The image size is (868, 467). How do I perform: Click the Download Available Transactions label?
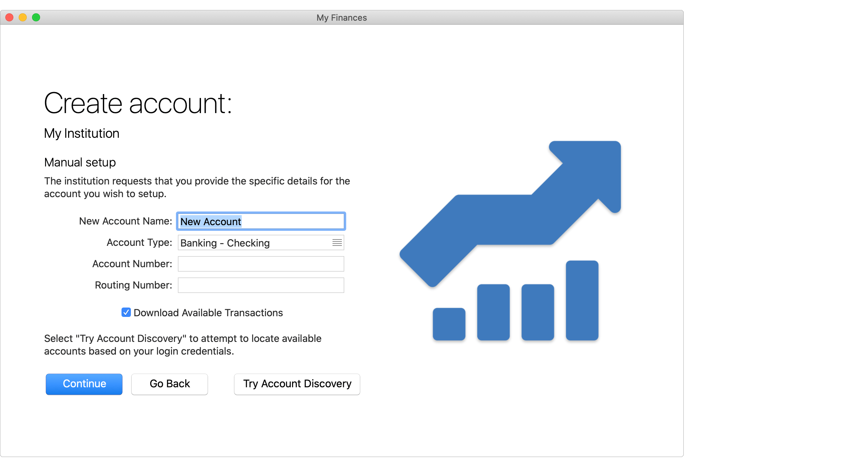[208, 313]
